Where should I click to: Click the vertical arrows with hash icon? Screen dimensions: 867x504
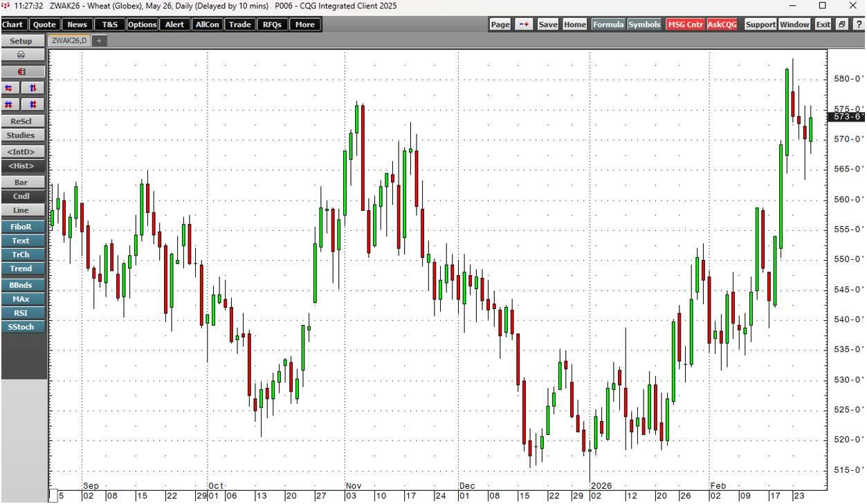[33, 104]
